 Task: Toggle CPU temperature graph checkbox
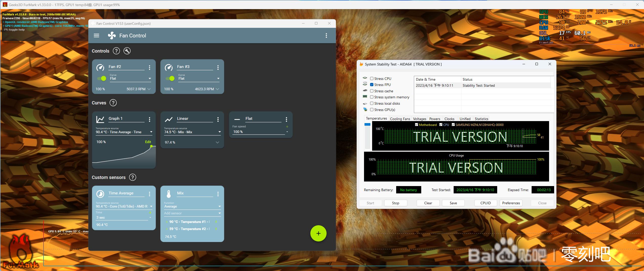[x=441, y=125]
